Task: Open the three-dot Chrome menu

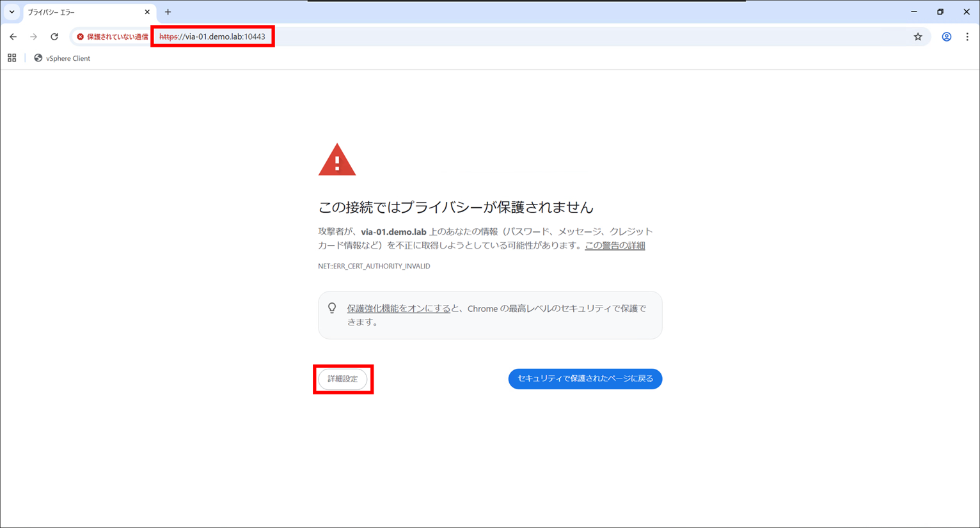Action: pyautogui.click(x=968, y=36)
